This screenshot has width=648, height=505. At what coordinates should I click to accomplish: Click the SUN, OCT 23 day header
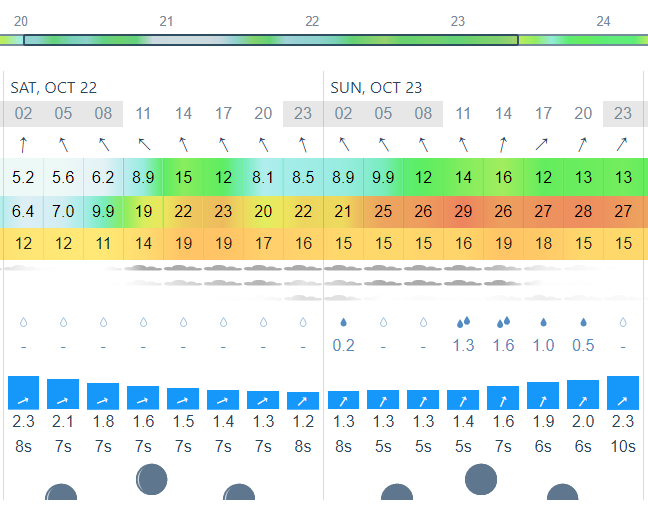pos(376,88)
